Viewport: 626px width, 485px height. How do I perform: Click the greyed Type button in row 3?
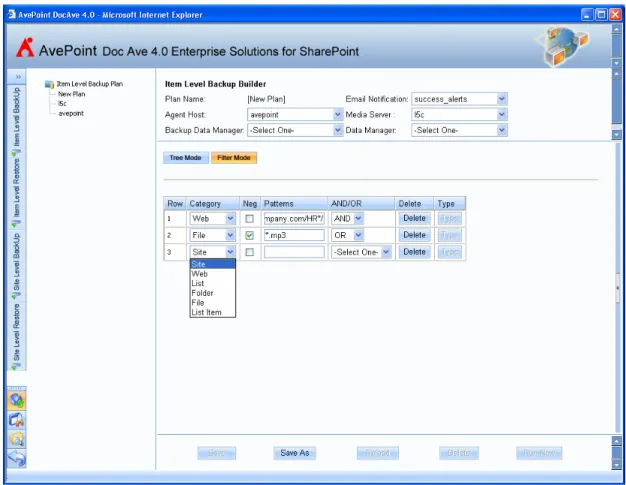450,252
